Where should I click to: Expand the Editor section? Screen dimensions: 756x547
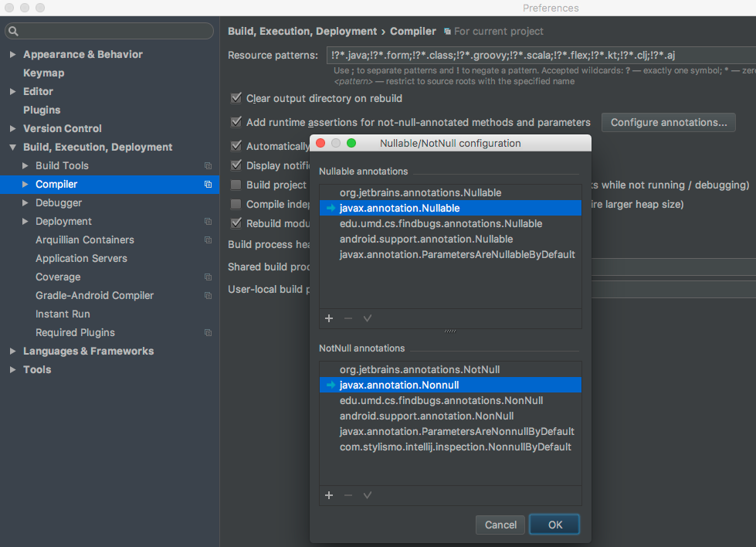click(13, 92)
